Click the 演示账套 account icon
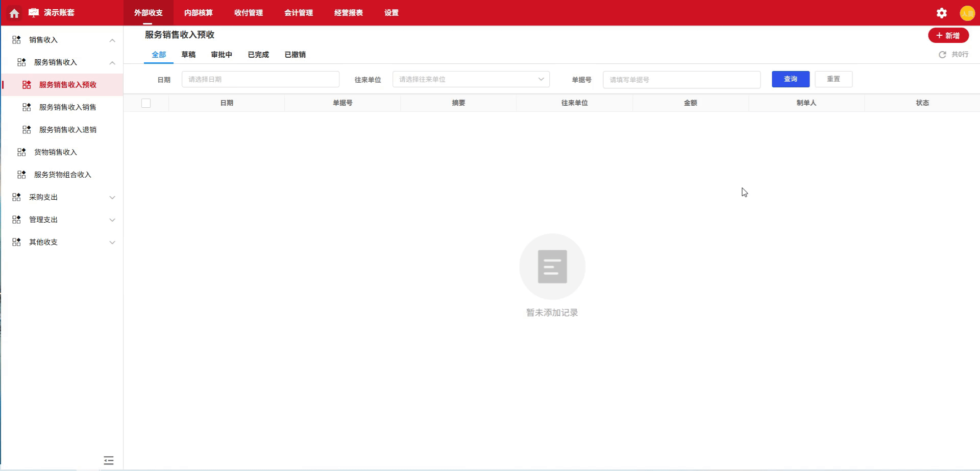Viewport: 980px width, 471px height. [33, 13]
